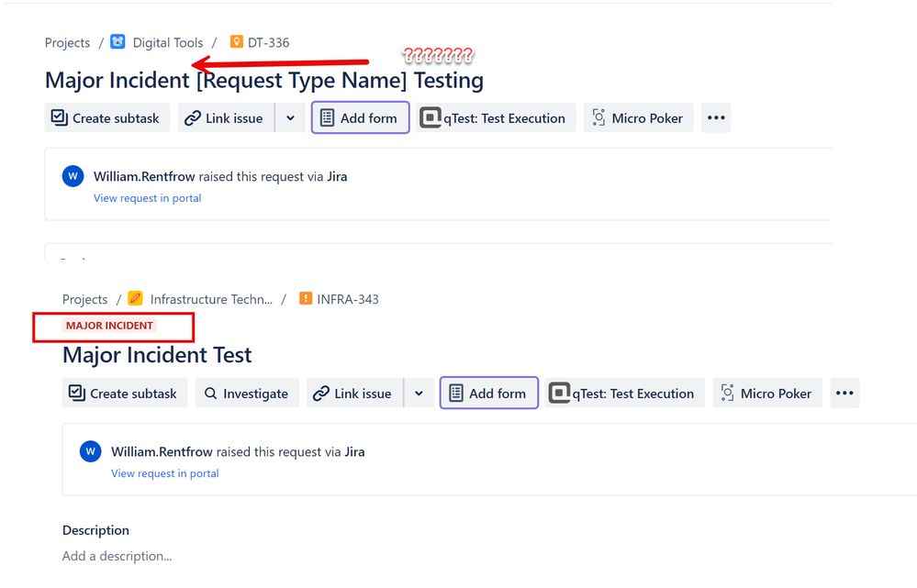This screenshot has height=588, width=917.
Task: Open more actions menu on DT-336
Action: [716, 118]
